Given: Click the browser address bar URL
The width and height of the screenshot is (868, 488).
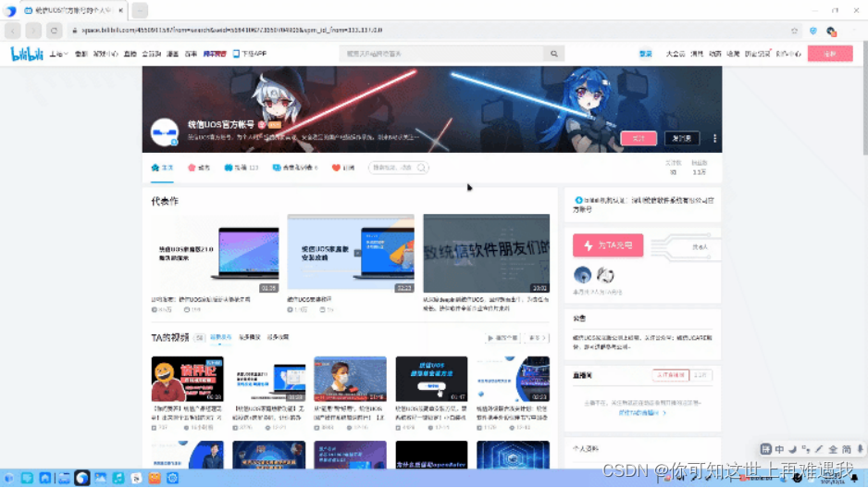Looking at the screenshot, I should point(232,31).
